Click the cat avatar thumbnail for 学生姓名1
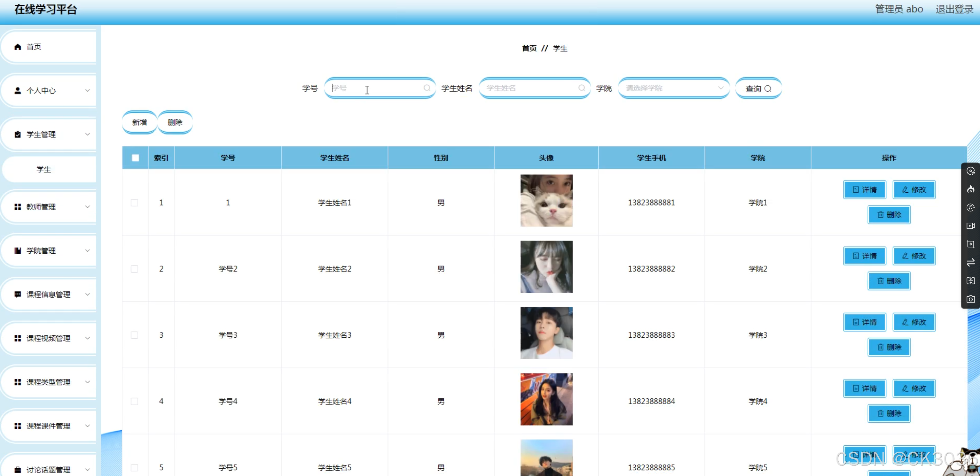 coord(546,201)
